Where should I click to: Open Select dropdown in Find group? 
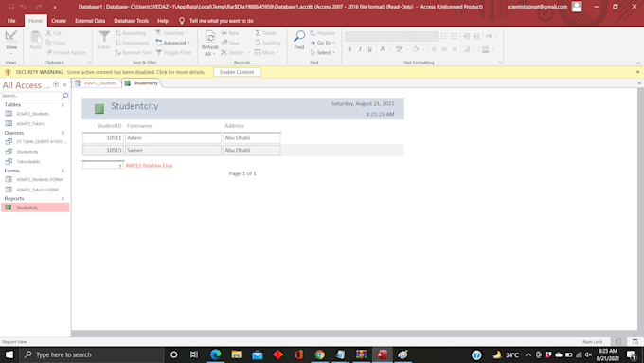323,53
